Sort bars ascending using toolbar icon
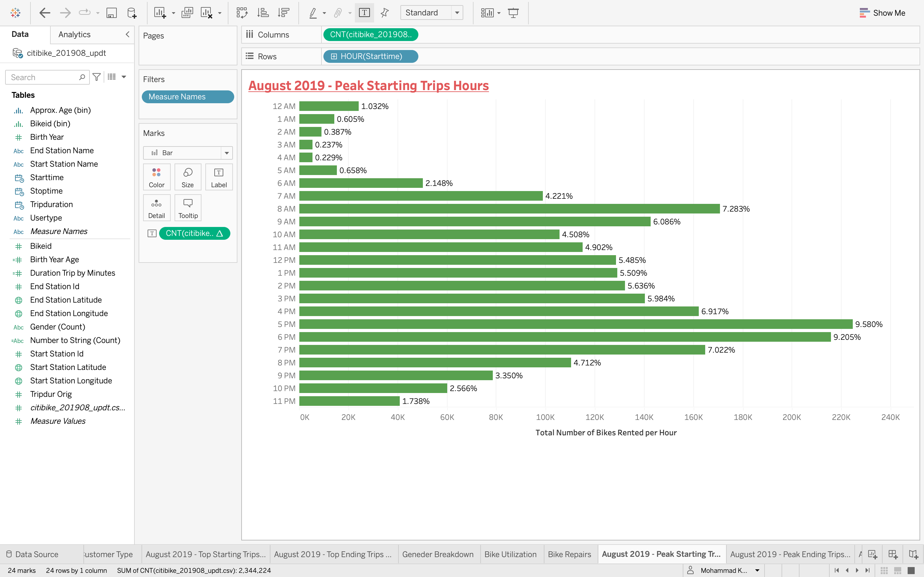This screenshot has height=577, width=924. [263, 13]
